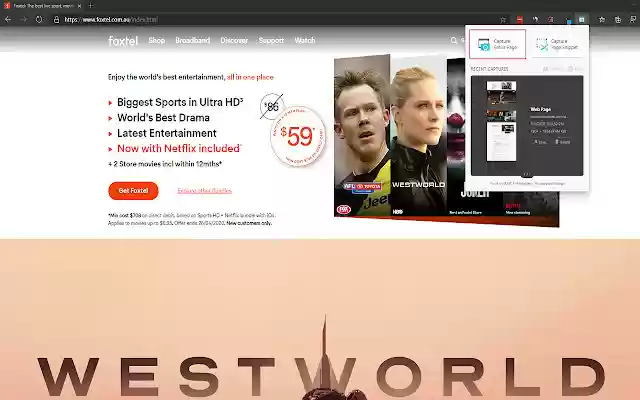Reload the Foxtel page

click(39, 19)
